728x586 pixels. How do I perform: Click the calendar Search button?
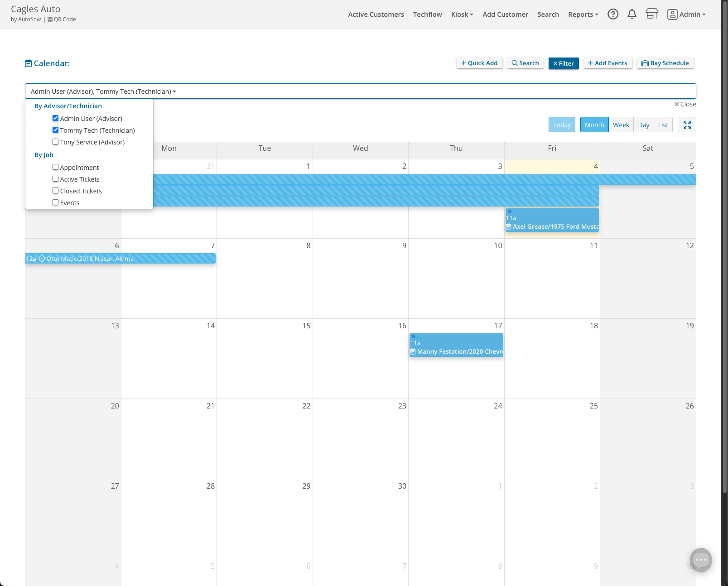point(525,63)
